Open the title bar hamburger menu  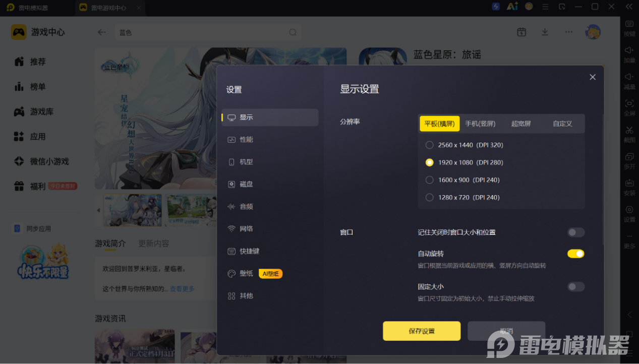[545, 7]
